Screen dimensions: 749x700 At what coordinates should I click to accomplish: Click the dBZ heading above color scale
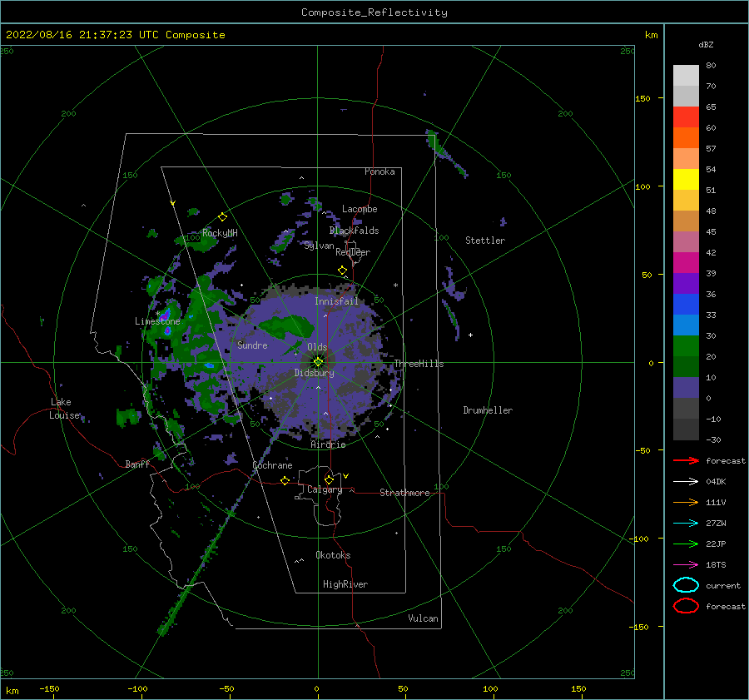pos(706,44)
